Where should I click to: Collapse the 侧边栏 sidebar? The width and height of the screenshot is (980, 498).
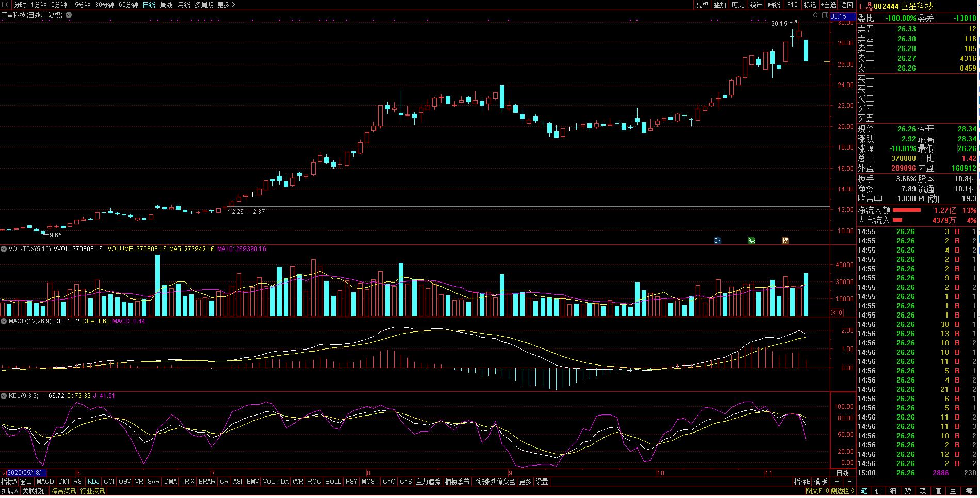coord(843,491)
